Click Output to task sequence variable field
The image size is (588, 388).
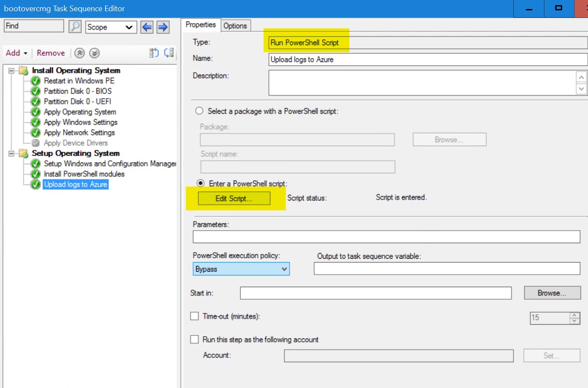(447, 269)
